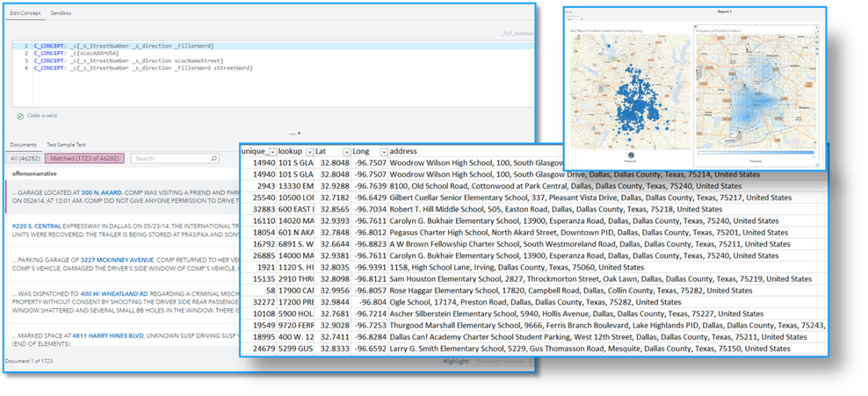Image resolution: width=868 pixels, height=396 pixels.
Task: Click the search magnifier icon in Documents
Action: (214, 159)
